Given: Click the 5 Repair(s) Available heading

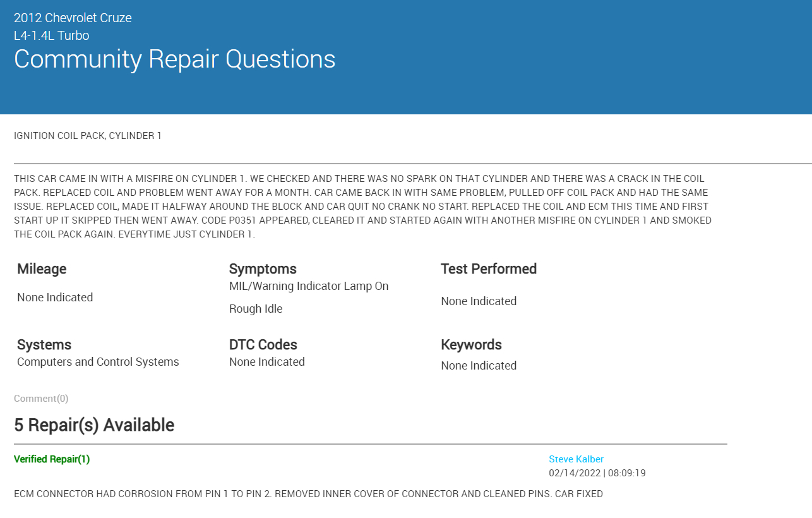Looking at the screenshot, I should point(94,425).
